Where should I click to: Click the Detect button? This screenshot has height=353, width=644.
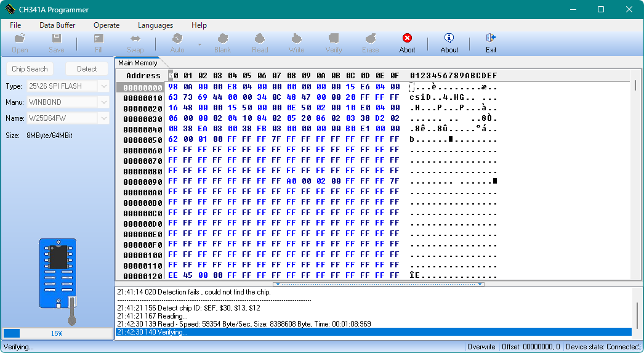click(x=87, y=68)
